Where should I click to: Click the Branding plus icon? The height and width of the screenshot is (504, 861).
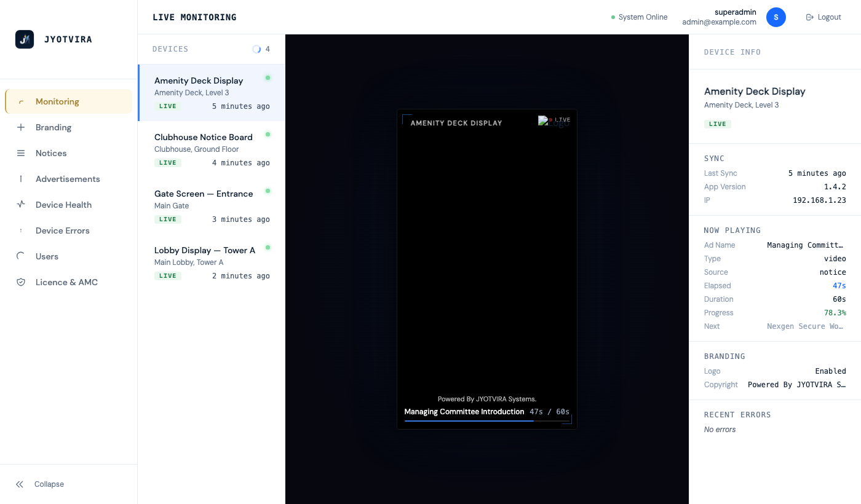(x=21, y=127)
